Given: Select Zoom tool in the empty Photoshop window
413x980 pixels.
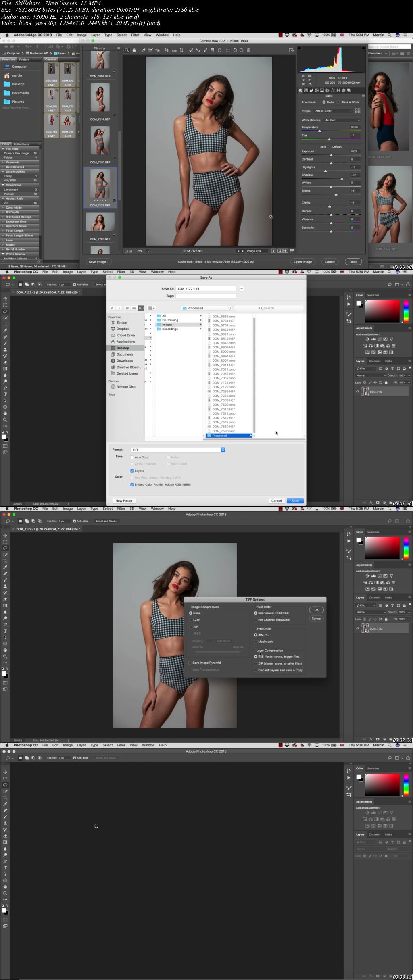Looking at the screenshot, I should [5, 893].
